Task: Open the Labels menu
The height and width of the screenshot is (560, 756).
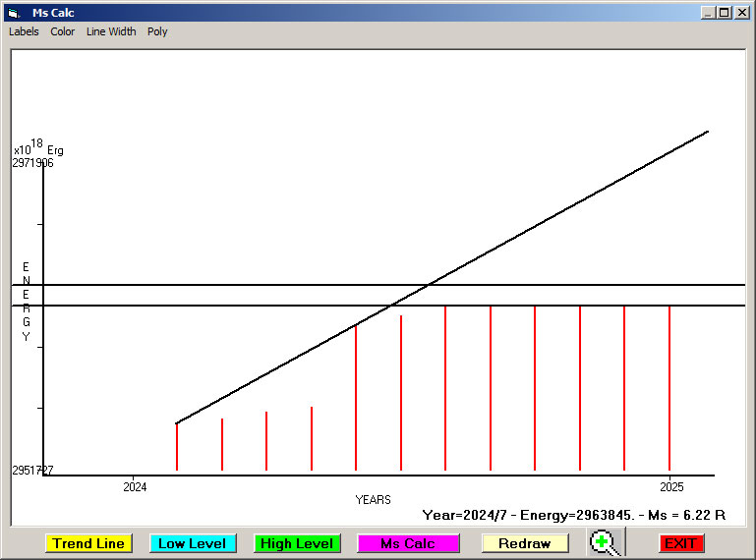Action: 24,31
